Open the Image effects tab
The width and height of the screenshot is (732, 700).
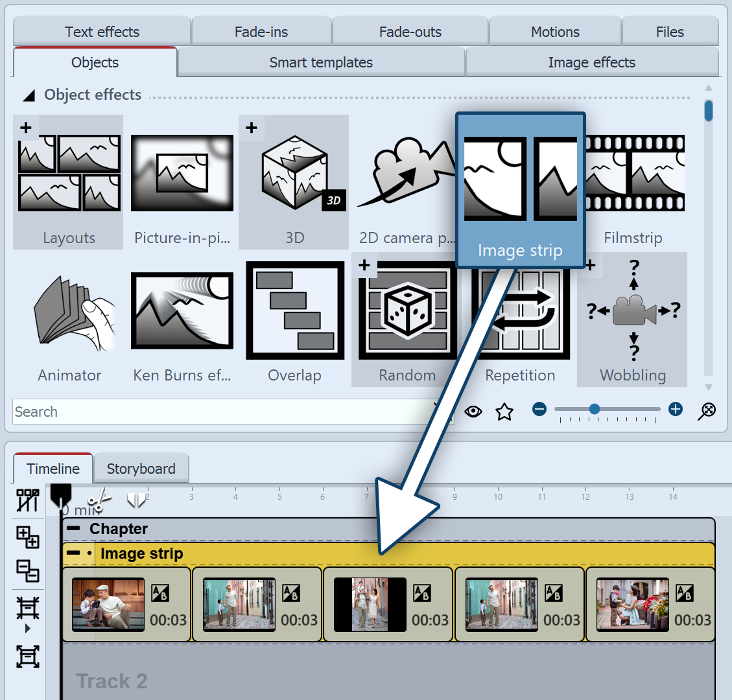pyautogui.click(x=591, y=62)
